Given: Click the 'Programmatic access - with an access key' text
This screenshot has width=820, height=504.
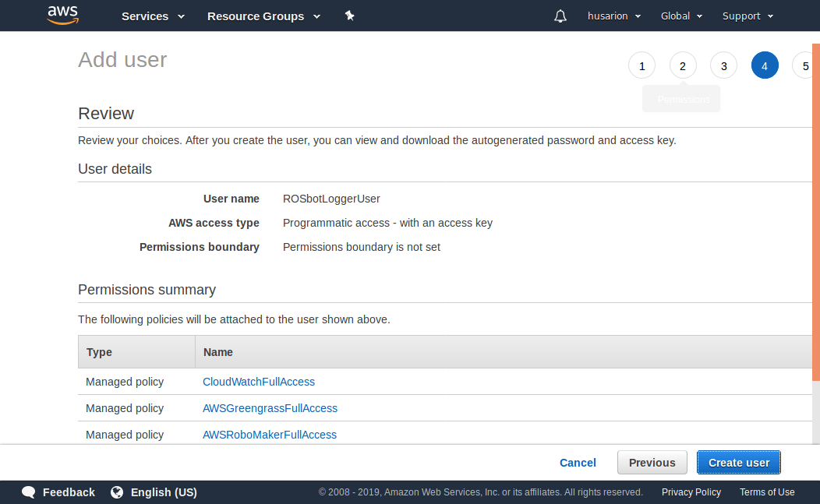Looking at the screenshot, I should click(x=387, y=223).
